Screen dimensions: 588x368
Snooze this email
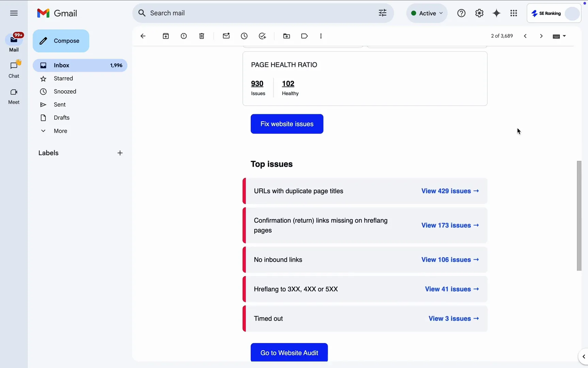click(x=244, y=36)
